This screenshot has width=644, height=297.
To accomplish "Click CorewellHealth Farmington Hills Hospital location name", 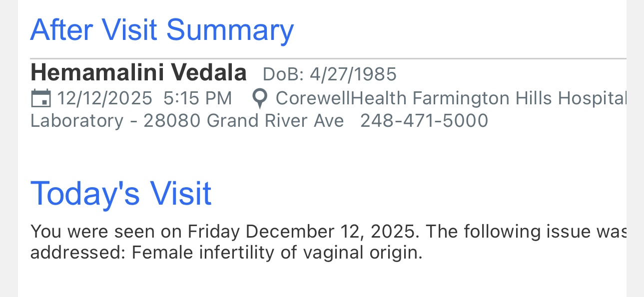I will pyautogui.click(x=451, y=98).
